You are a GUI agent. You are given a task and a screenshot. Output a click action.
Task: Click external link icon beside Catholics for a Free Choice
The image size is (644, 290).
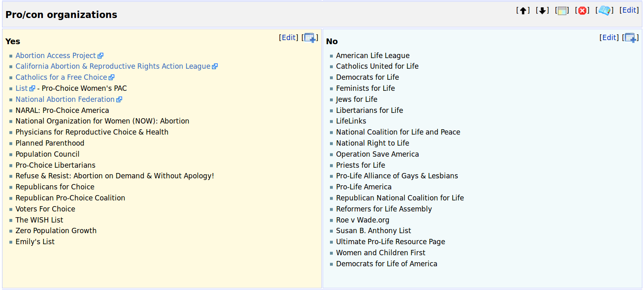click(111, 77)
